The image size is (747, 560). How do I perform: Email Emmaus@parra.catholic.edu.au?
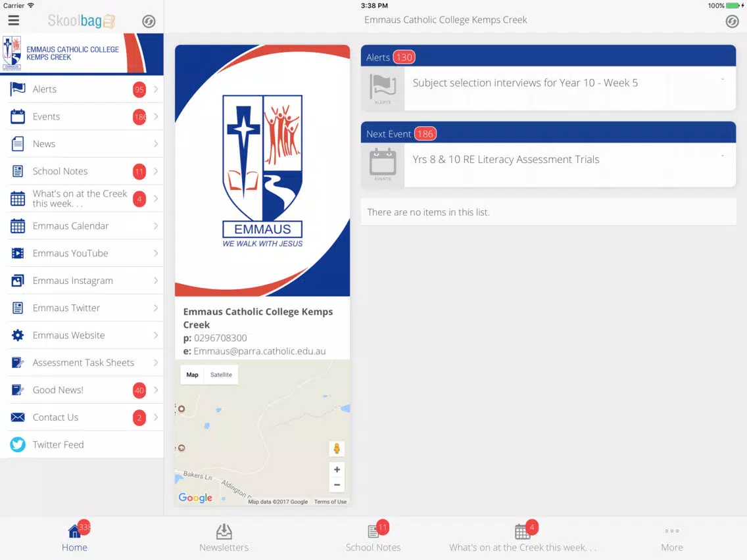(x=260, y=352)
